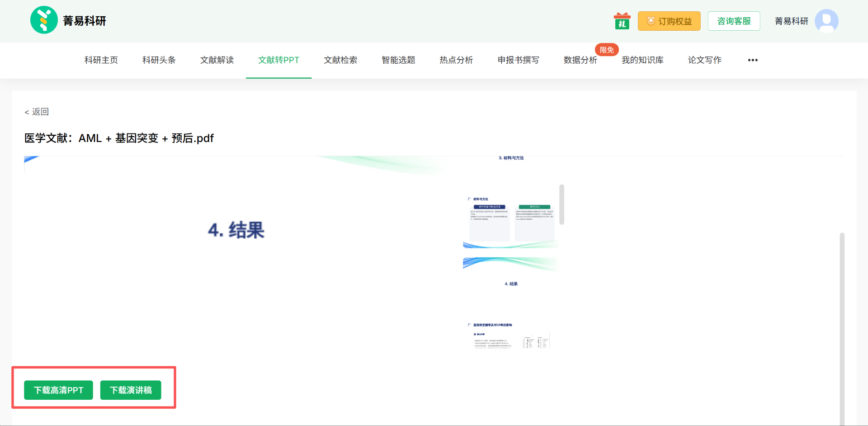Click the 菁易科研 green logo icon
The height and width of the screenshot is (426, 868).
[44, 20]
